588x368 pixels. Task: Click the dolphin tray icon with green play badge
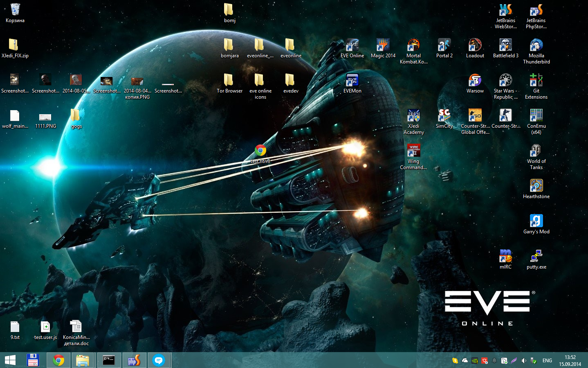[504, 361]
